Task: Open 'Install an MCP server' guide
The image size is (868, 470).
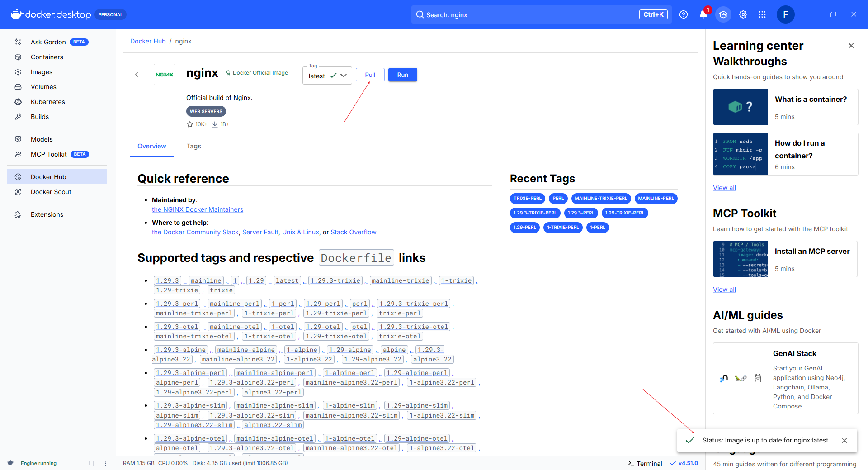Action: (x=786, y=259)
